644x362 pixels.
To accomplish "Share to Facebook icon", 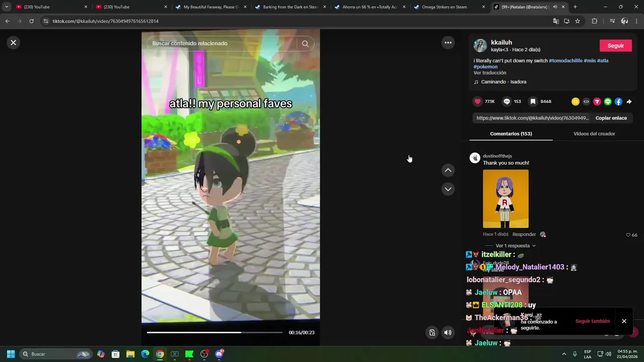I will [618, 102].
